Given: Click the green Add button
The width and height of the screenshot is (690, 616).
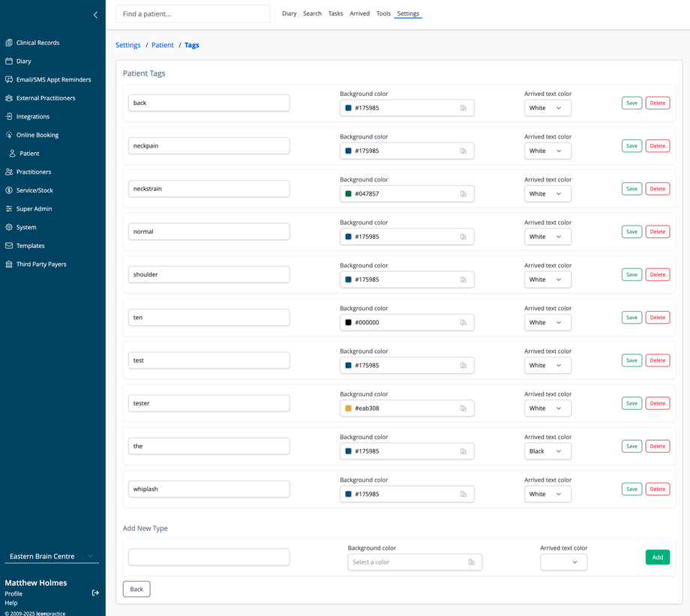Looking at the screenshot, I should pos(657,558).
